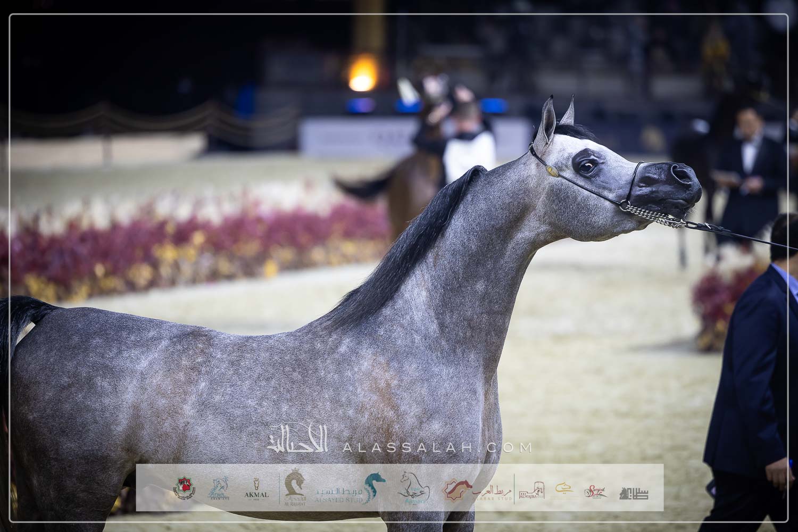The image size is (798, 532).
Task: Click the Alwajba castle logo
Action: (x=531, y=490)
